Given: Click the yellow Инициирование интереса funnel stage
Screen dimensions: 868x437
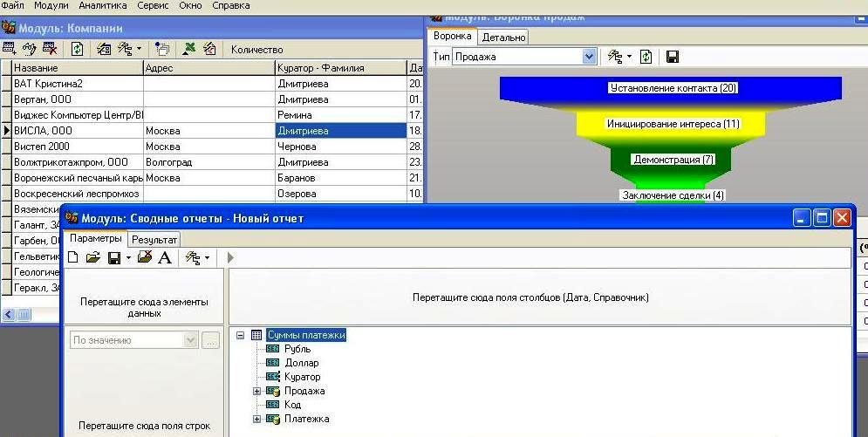Looking at the screenshot, I should [672, 124].
